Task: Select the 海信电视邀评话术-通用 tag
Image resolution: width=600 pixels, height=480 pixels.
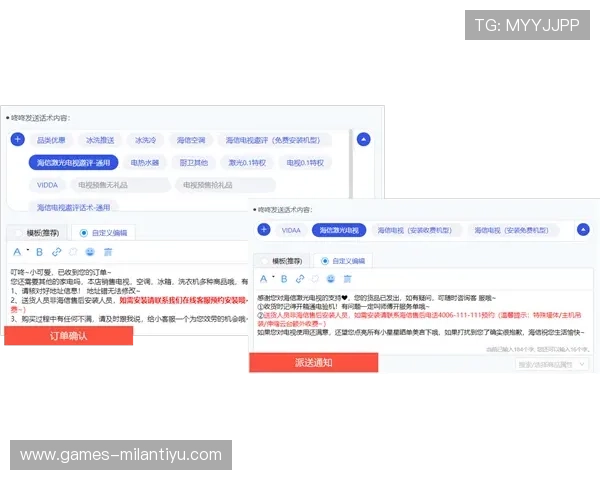Action: point(73,207)
